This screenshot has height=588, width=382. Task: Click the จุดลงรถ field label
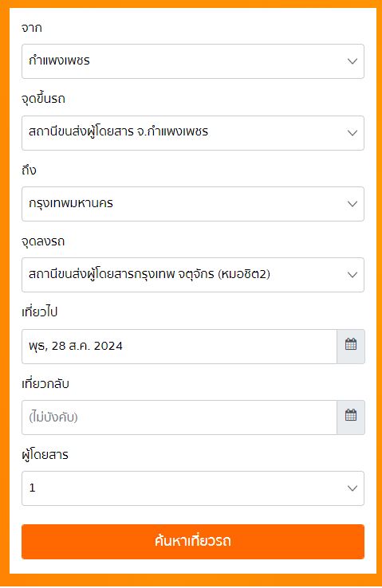click(43, 241)
